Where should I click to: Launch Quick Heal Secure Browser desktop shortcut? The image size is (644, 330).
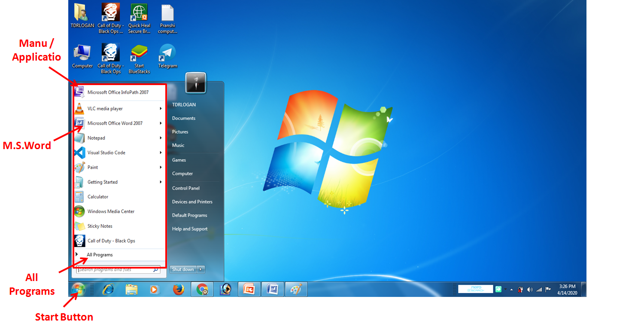coord(139,18)
